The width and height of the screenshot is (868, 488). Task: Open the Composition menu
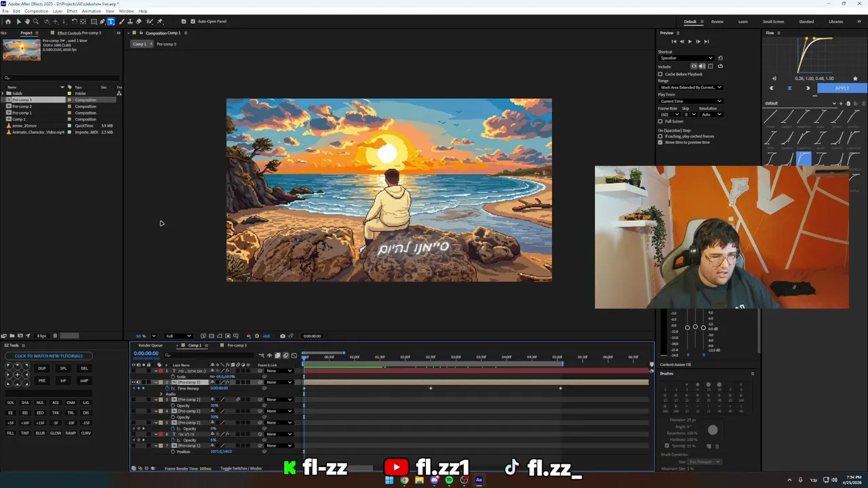pos(37,11)
